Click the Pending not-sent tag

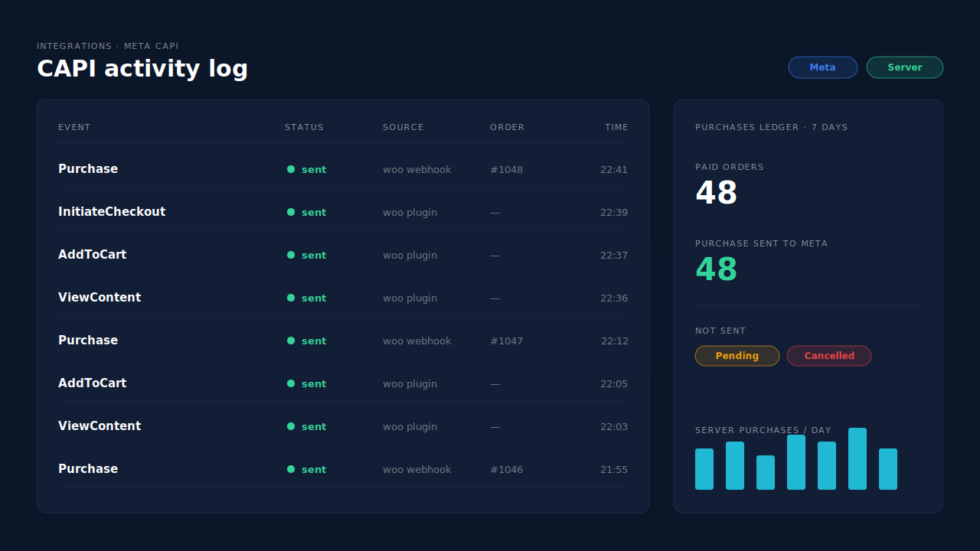click(x=737, y=356)
